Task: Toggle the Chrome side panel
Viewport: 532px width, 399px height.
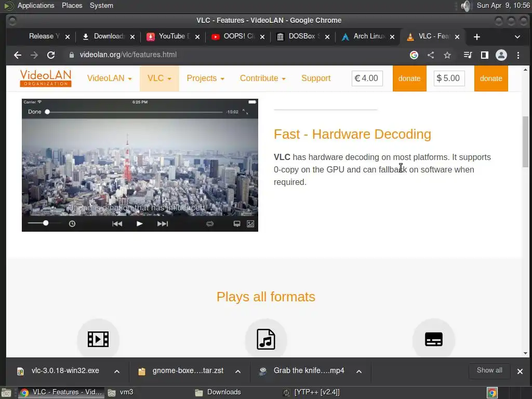Action: [485, 55]
